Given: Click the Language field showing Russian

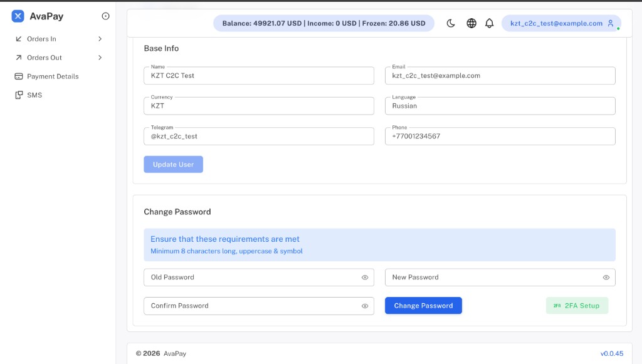Looking at the screenshot, I should (500, 106).
